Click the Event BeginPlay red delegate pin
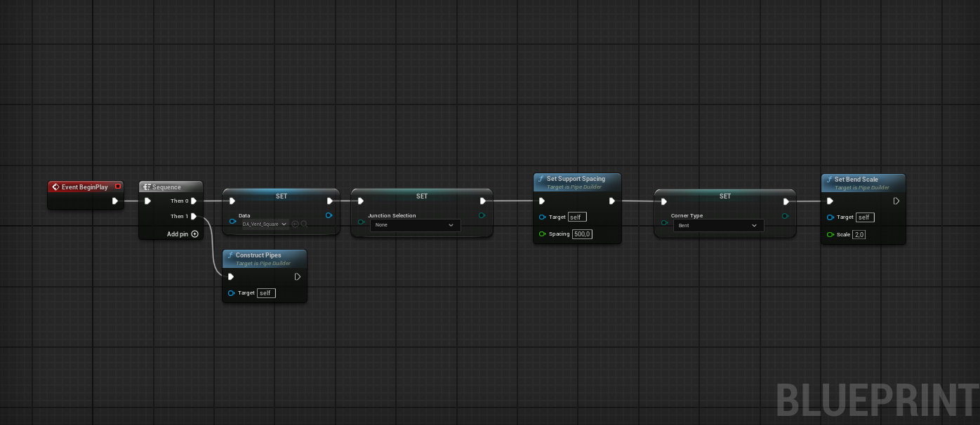The width and height of the screenshot is (980, 425). [117, 187]
